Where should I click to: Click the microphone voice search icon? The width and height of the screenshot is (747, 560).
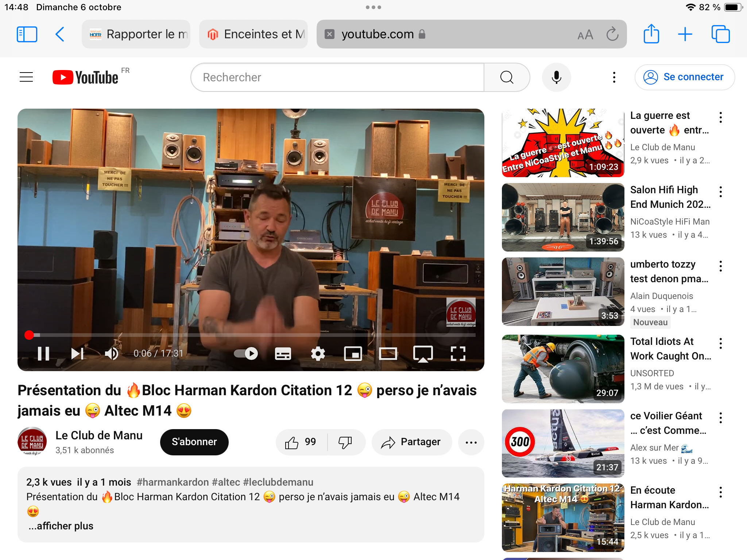pos(556,77)
